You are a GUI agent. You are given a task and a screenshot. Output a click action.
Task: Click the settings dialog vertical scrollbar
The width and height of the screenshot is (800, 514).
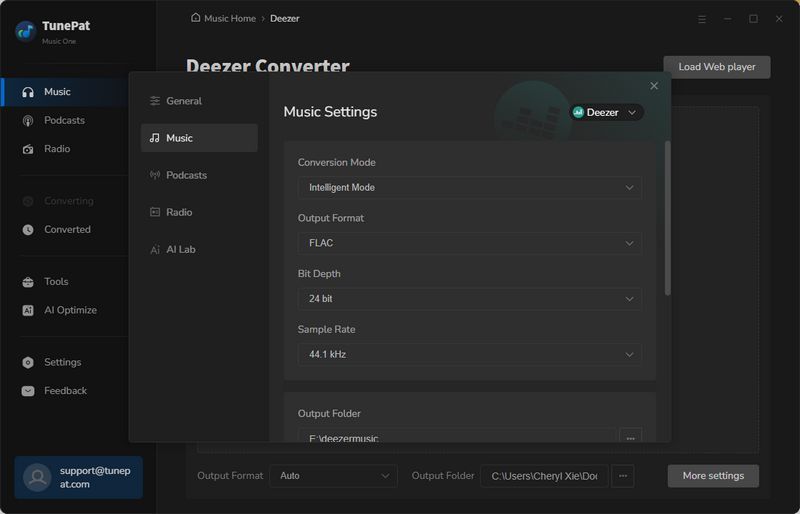tap(667, 218)
